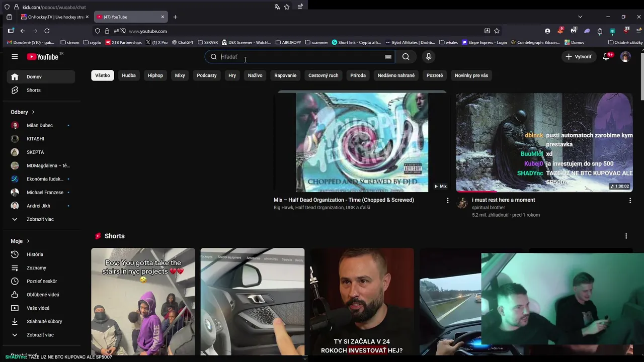This screenshot has width=644, height=362.
Task: Reload the page in the browser toolbar
Action: point(47,31)
